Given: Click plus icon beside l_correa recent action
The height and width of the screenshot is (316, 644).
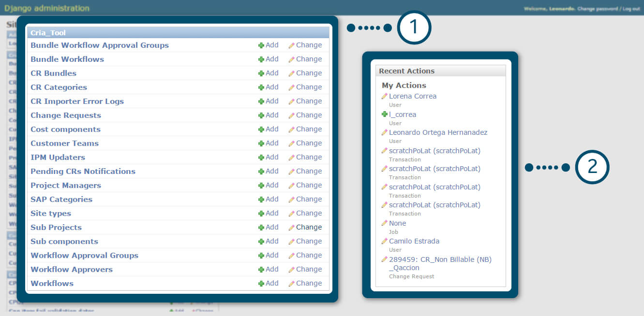Looking at the screenshot, I should [x=384, y=115].
